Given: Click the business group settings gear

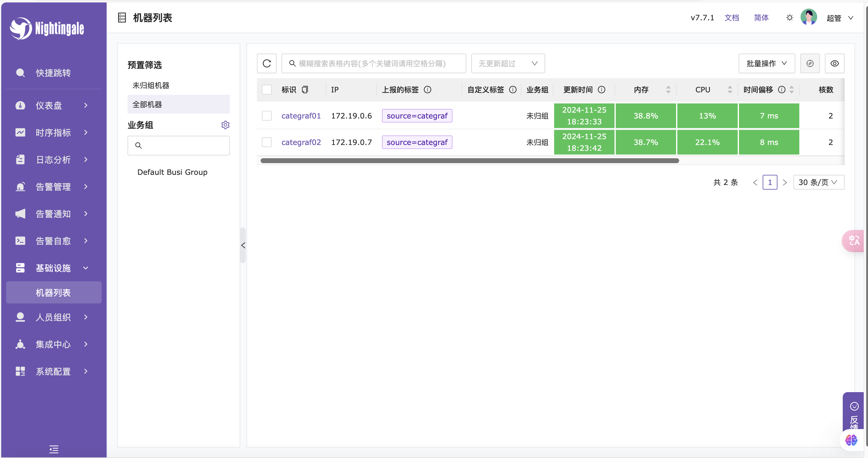Looking at the screenshot, I should (x=225, y=125).
